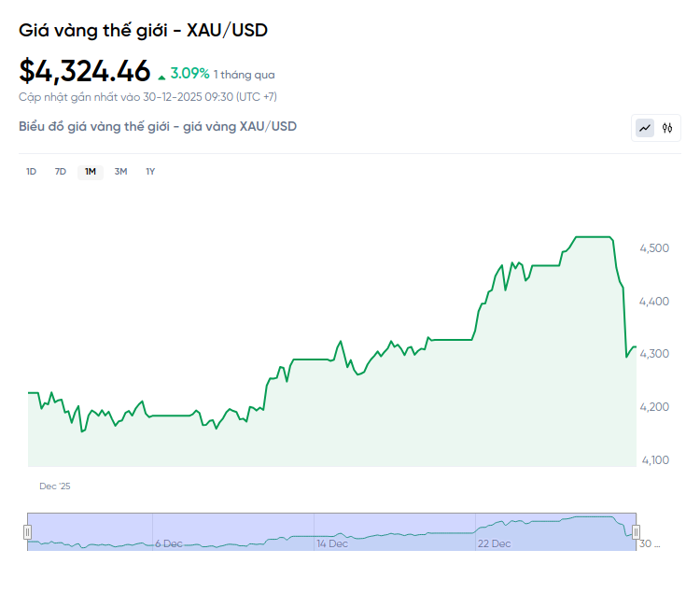Select the 7D time range
Viewport: 700px width, 592px height.
coord(61,172)
